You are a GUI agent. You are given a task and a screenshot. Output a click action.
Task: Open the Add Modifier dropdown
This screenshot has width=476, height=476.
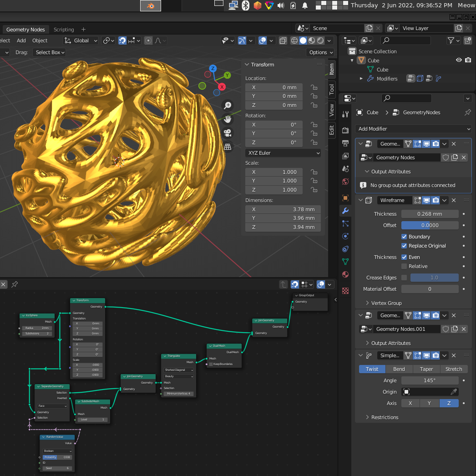pyautogui.click(x=413, y=129)
